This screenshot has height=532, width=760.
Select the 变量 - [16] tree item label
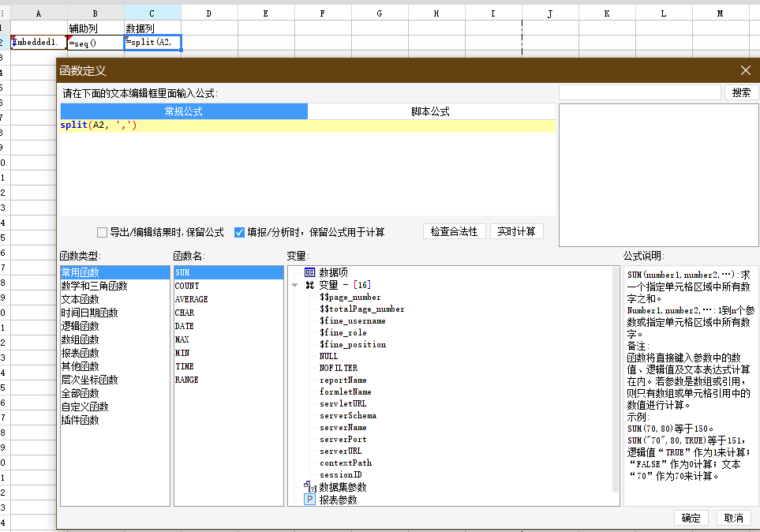tap(345, 285)
